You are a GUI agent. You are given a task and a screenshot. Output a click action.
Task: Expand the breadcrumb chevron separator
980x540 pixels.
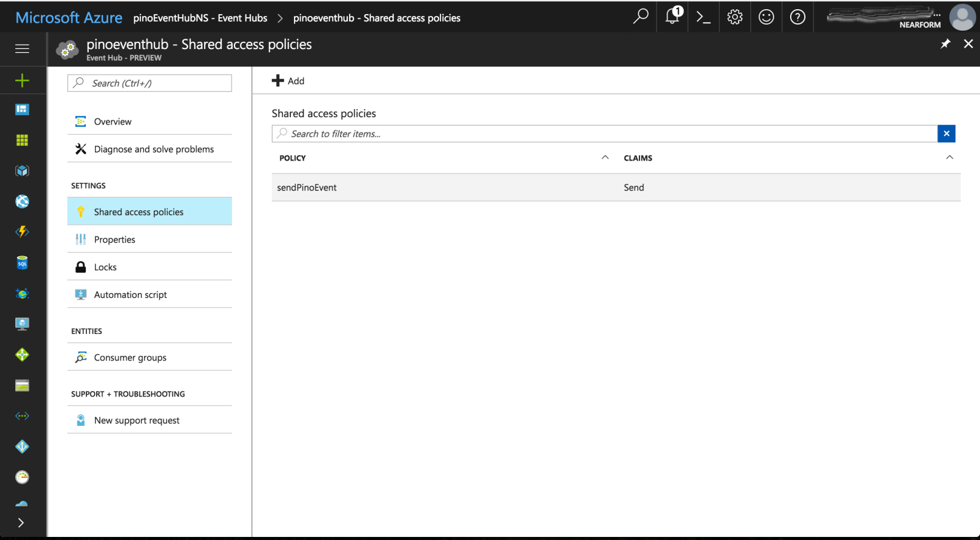click(280, 18)
